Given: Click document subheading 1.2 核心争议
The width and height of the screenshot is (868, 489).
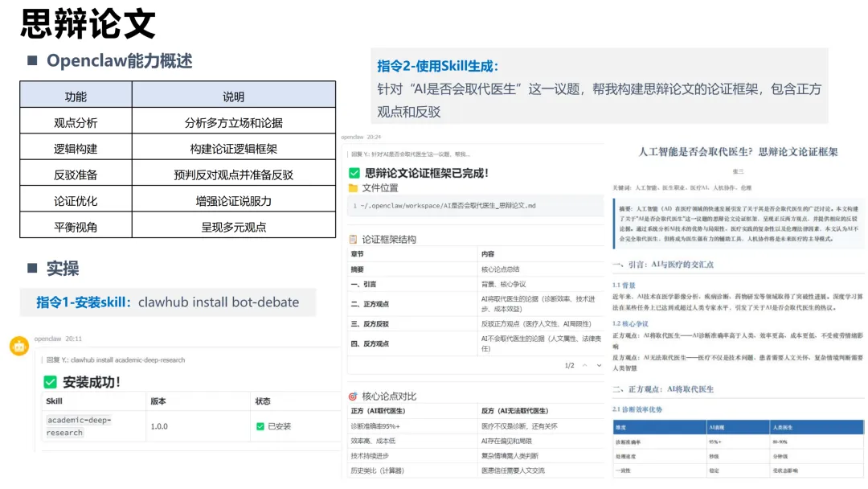Looking at the screenshot, I should (x=630, y=323).
